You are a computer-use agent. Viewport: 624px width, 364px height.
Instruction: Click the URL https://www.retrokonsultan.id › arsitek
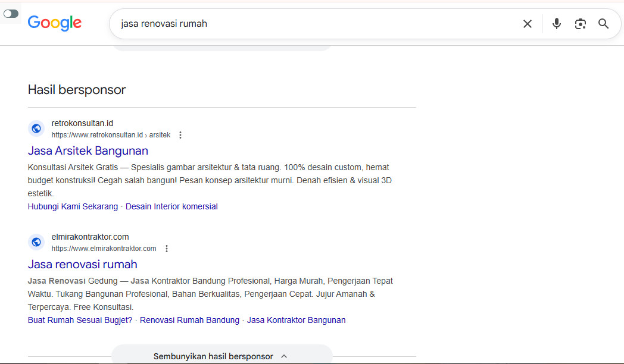click(111, 135)
